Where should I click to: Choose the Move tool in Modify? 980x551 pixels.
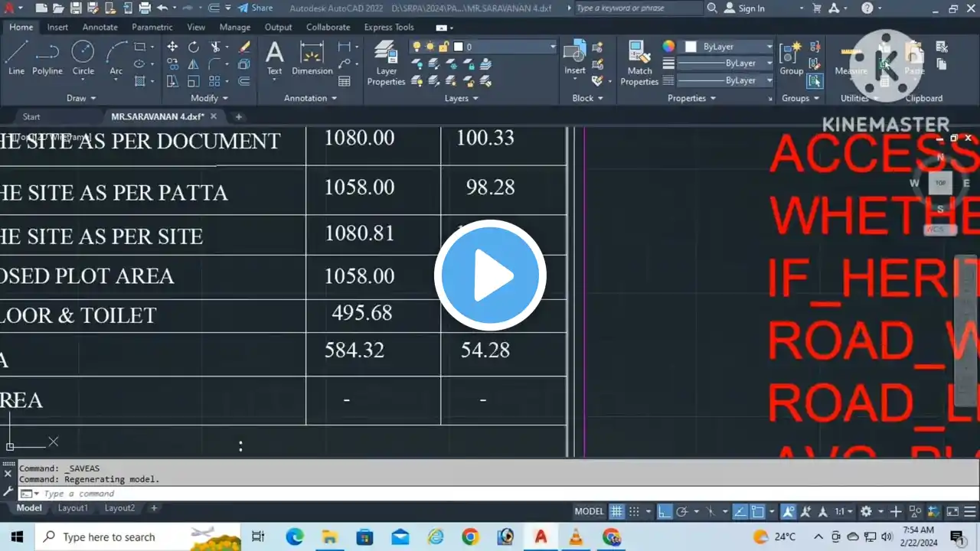tap(172, 47)
